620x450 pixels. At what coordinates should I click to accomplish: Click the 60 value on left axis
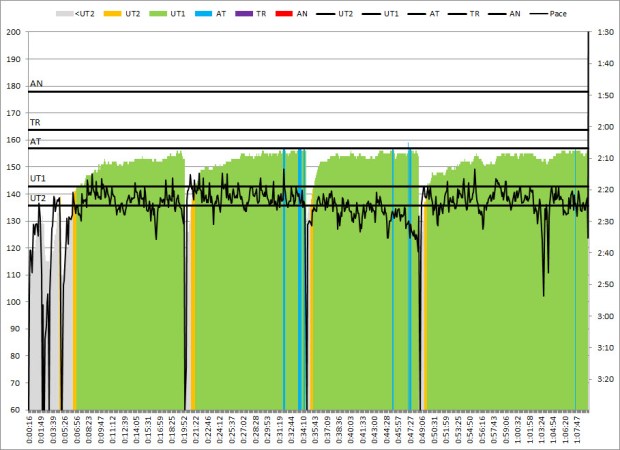pyautogui.click(x=17, y=410)
